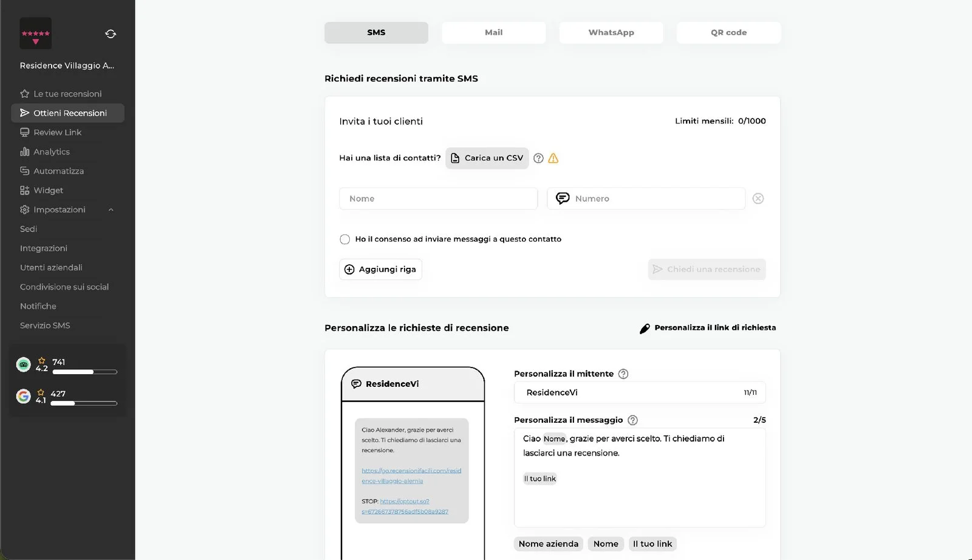Switch to the QR code tab
The height and width of the screenshot is (560, 972).
point(729,33)
